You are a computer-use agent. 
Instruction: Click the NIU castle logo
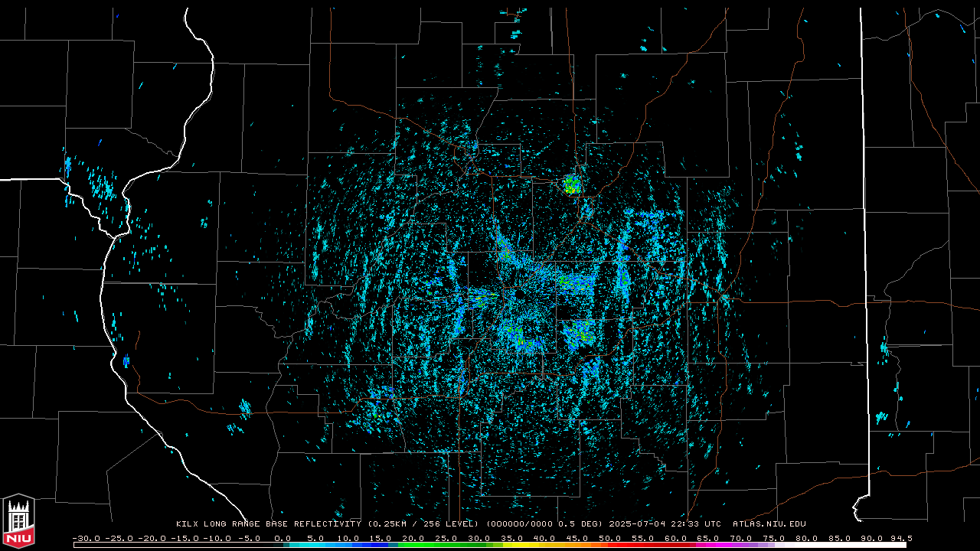(x=18, y=520)
